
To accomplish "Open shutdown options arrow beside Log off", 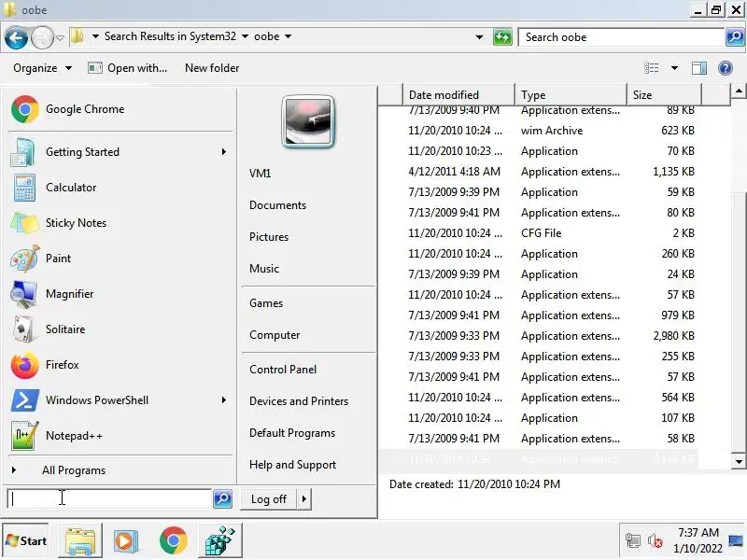I will click(x=304, y=499).
